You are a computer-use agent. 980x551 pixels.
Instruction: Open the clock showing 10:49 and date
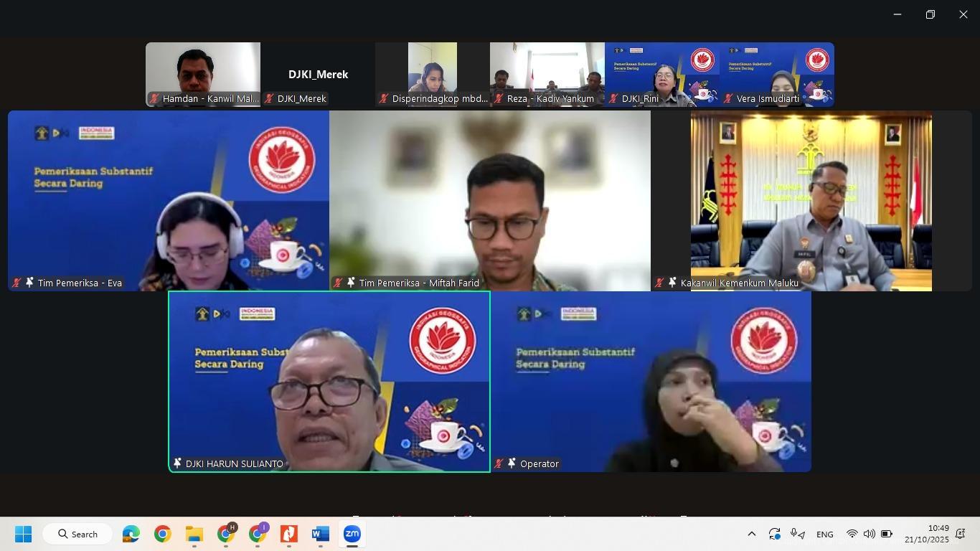coord(926,534)
